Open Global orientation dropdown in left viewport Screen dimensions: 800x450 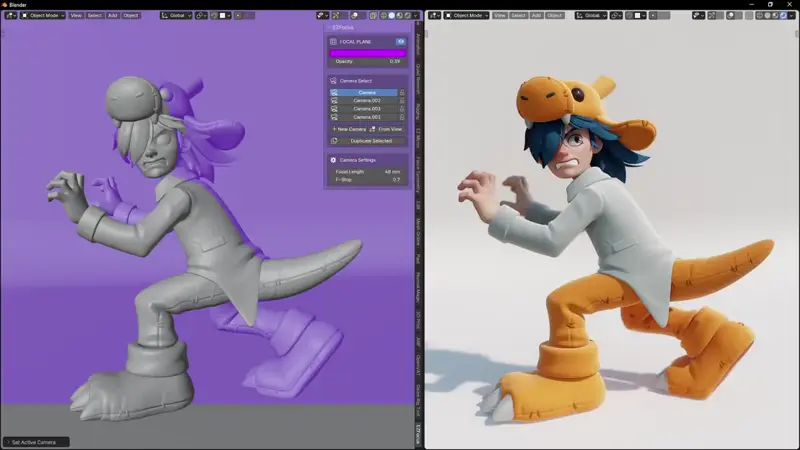coord(176,15)
